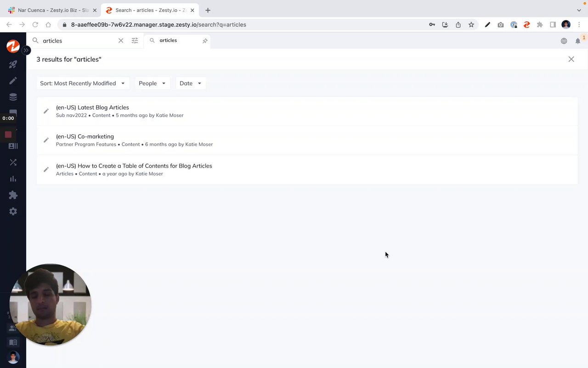Open the People filter dropdown
588x368 pixels.
153,83
